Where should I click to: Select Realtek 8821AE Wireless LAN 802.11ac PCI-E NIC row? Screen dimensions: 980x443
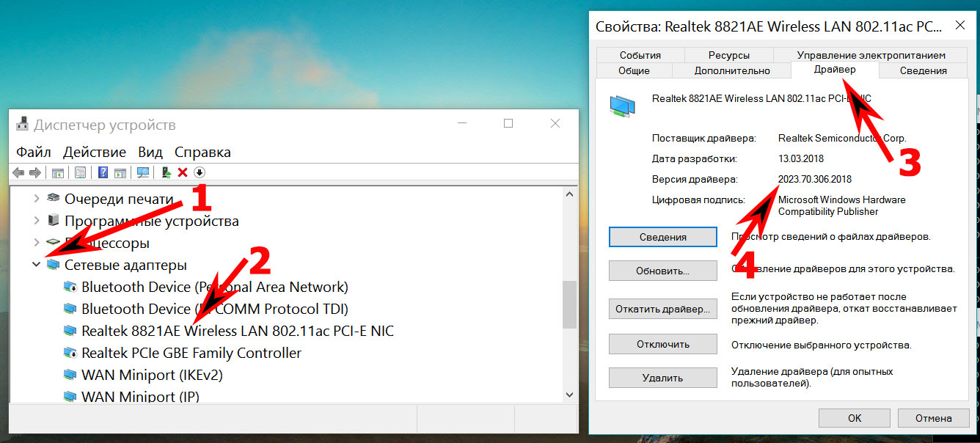(238, 331)
